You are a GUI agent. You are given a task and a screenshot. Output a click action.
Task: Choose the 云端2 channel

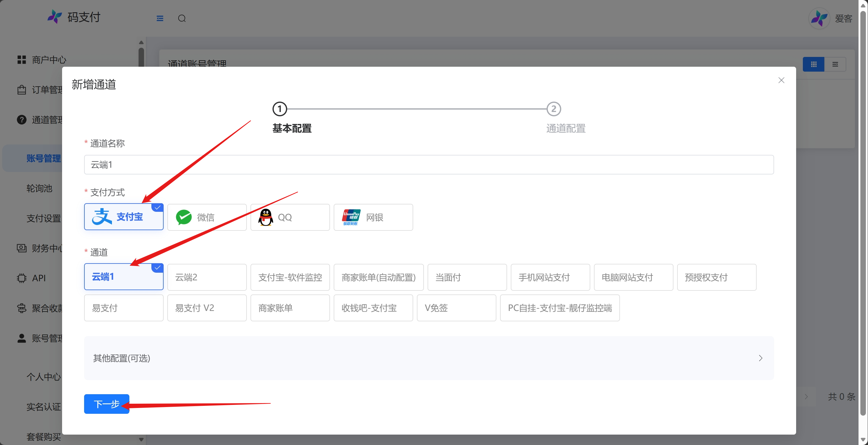pyautogui.click(x=207, y=277)
